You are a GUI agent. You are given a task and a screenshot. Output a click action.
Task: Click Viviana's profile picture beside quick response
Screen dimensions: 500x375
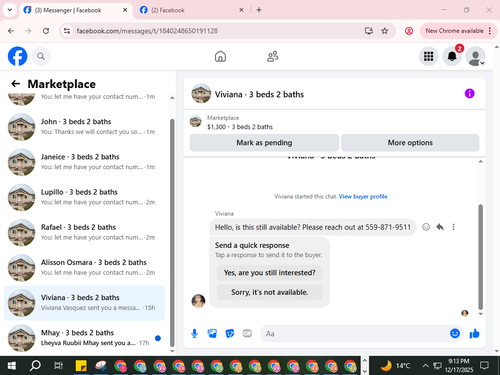pos(198,301)
